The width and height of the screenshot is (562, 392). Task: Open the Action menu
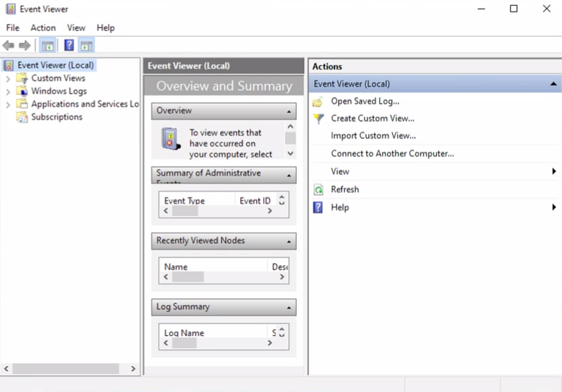coord(43,28)
